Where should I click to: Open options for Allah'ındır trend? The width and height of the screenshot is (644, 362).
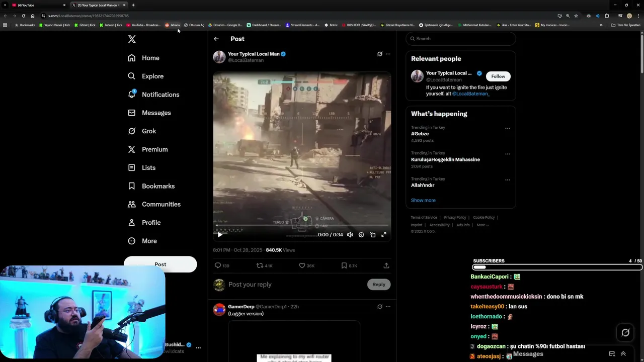[x=507, y=179]
